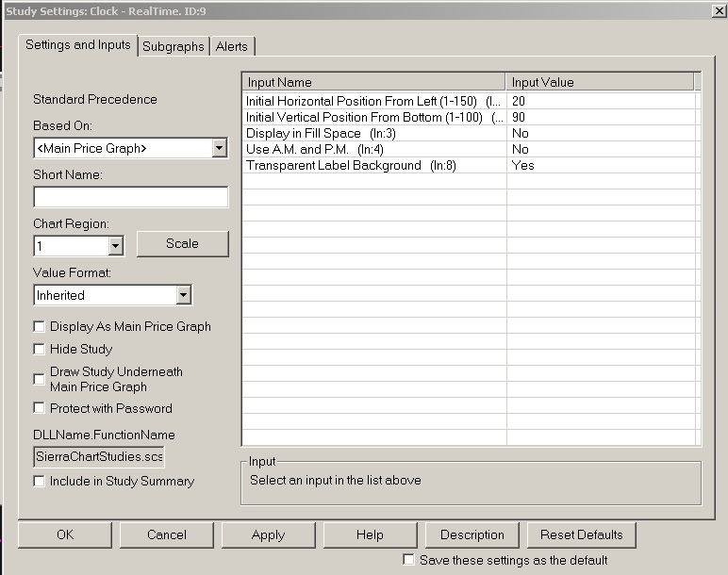Expand the Based On dropdown

point(219,148)
